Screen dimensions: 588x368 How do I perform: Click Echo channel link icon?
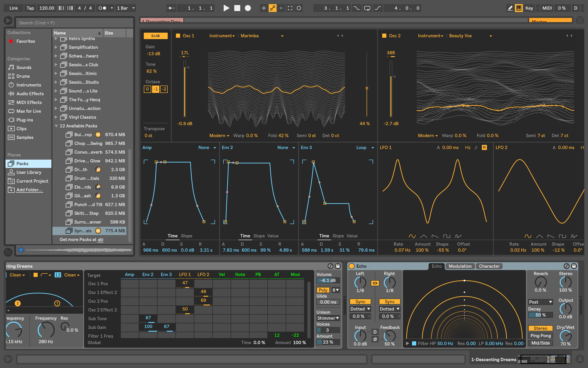(375, 283)
